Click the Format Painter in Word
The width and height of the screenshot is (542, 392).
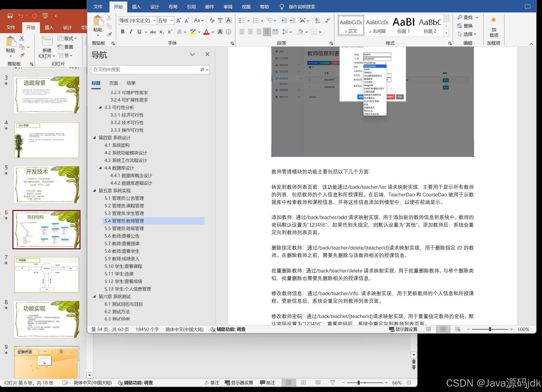tap(109, 35)
